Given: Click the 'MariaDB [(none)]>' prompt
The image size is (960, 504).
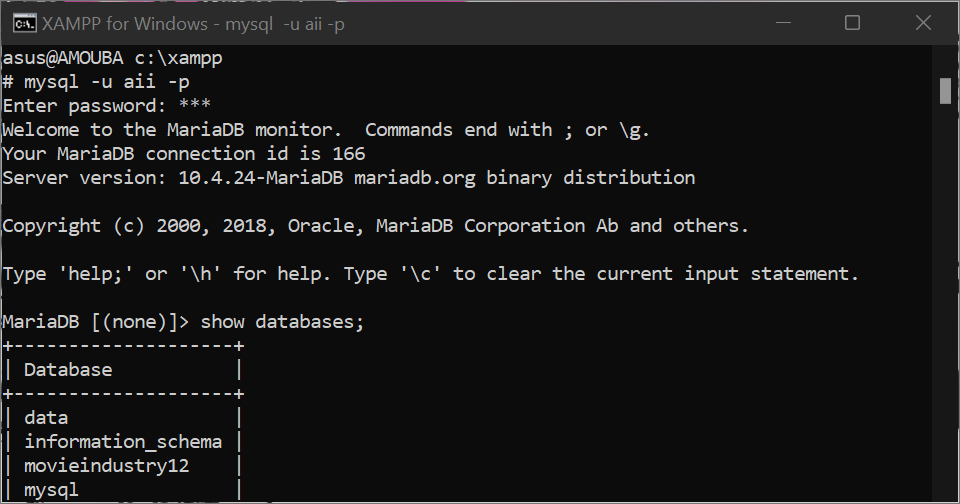Looking at the screenshot, I should click(96, 322).
